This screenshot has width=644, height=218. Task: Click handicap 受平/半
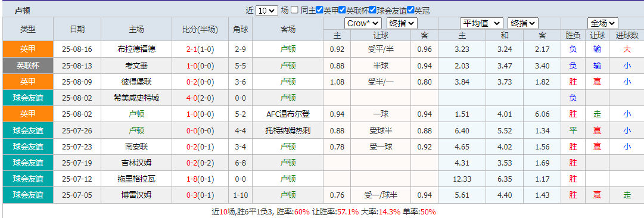[x=380, y=49]
